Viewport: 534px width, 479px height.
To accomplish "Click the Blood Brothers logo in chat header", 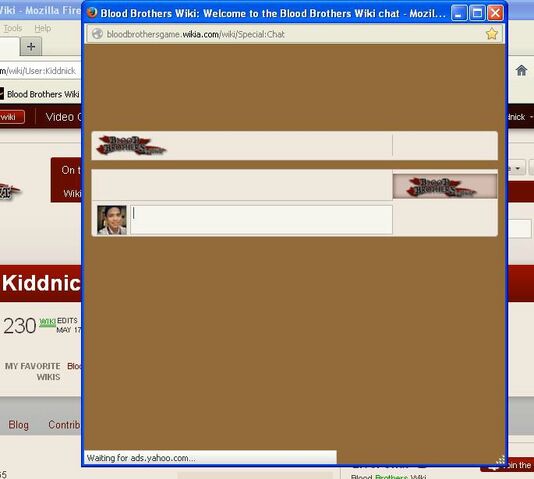I will point(131,145).
